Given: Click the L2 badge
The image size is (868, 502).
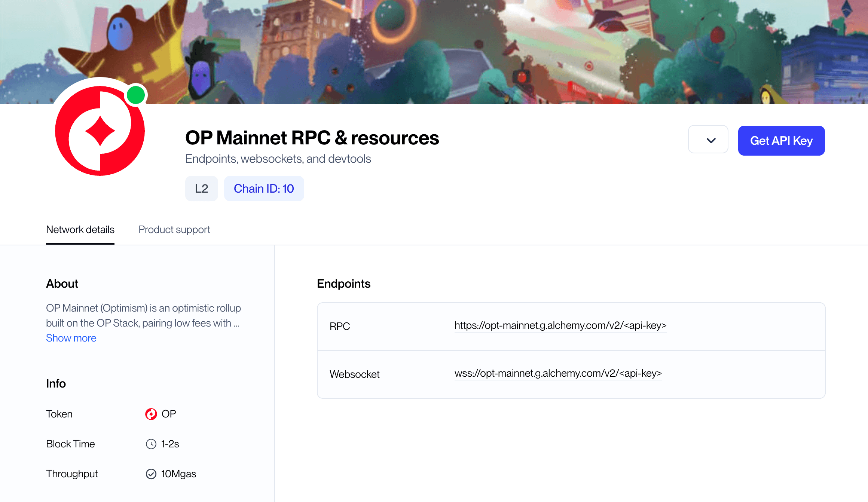Looking at the screenshot, I should point(201,189).
